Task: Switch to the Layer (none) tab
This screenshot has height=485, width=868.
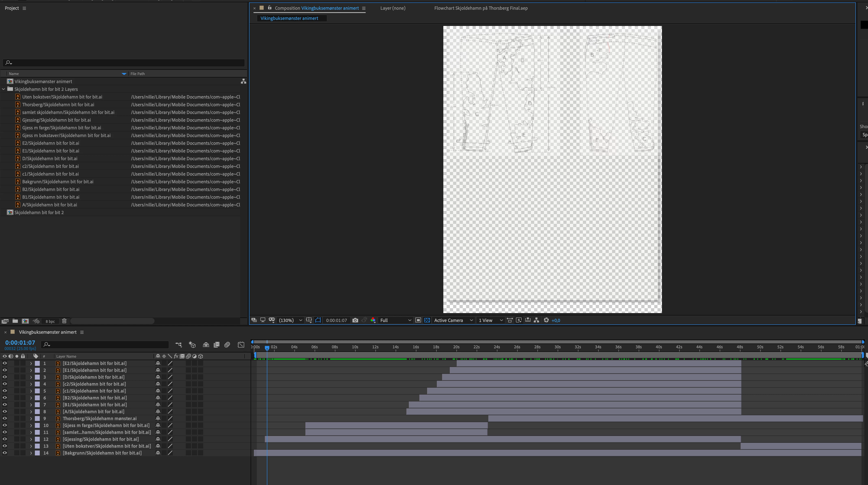Action: coord(393,8)
